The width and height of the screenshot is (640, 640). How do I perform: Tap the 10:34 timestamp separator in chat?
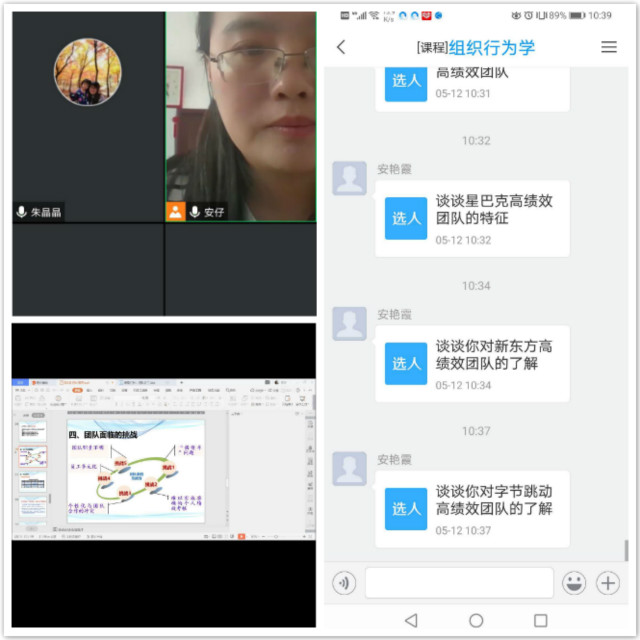coord(476,286)
